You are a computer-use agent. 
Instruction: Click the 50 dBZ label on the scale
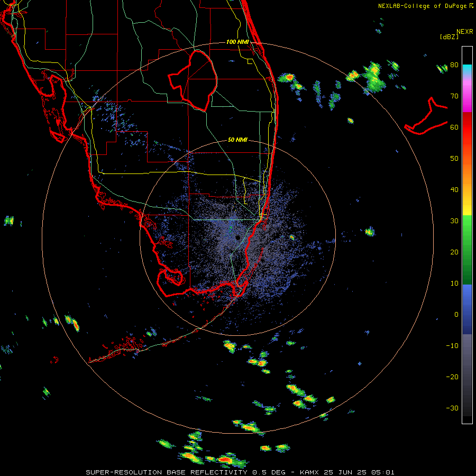click(454, 159)
